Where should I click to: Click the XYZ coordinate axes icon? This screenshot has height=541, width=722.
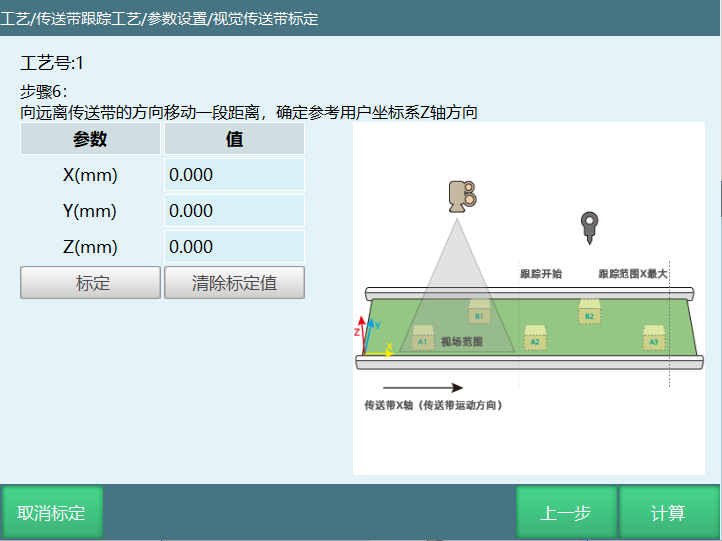[371, 339]
